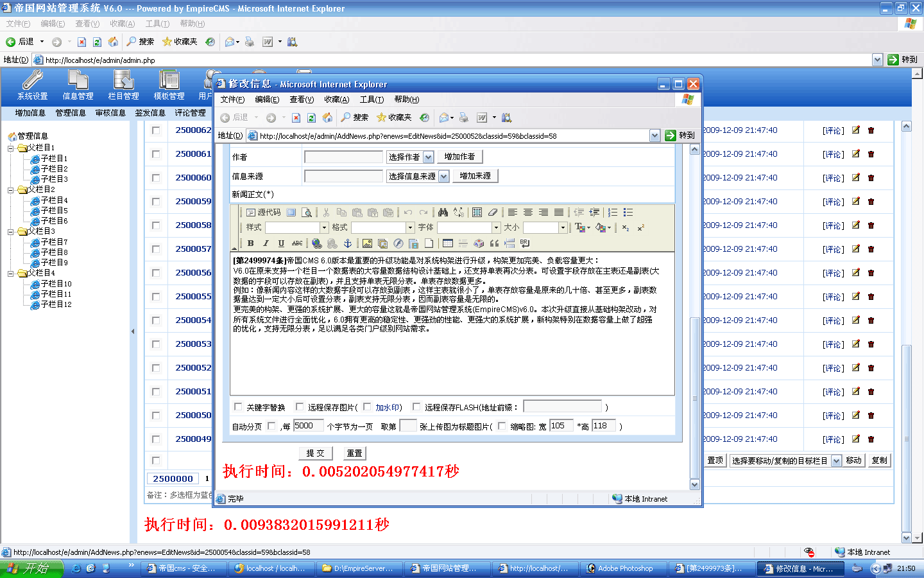Click the 源代码 source view button
The width and height of the screenshot is (924, 578).
[x=264, y=213]
